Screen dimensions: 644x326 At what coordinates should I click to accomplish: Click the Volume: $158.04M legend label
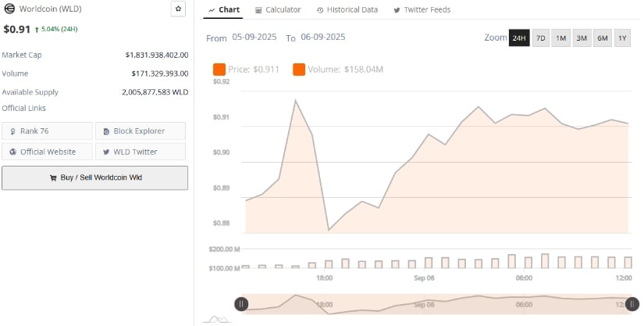coord(345,70)
